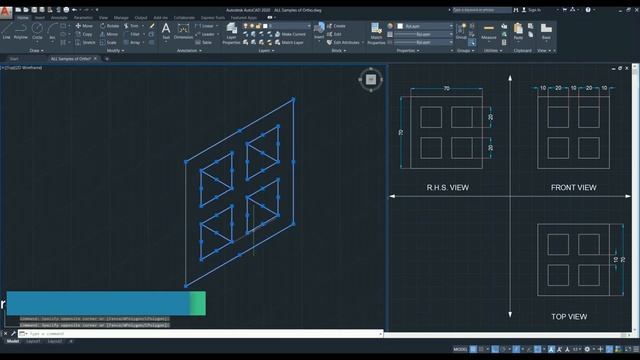Select the Line tool
The image size is (640, 360).
[x=6, y=31]
